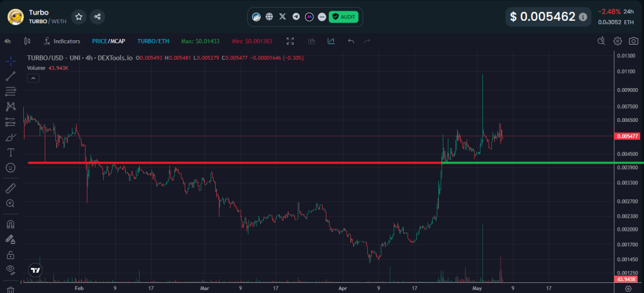Open the share icon beside Turbo
The width and height of the screenshot is (644, 293).
pyautogui.click(x=97, y=17)
